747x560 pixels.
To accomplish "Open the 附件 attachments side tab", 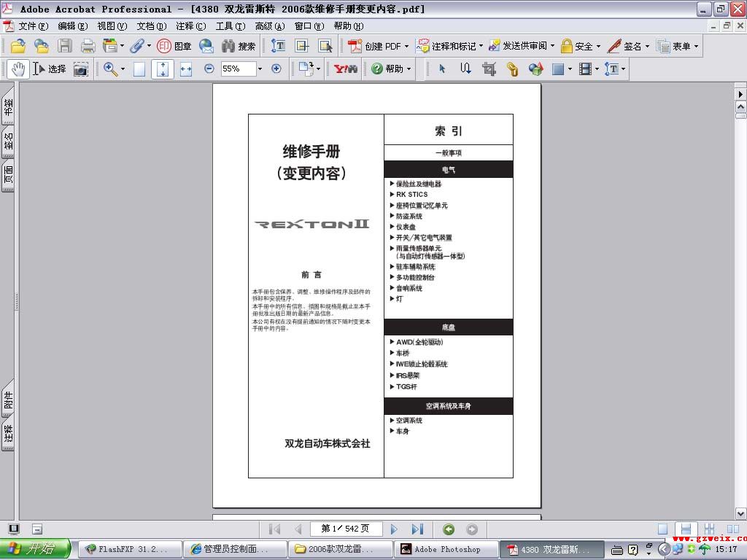I will (x=8, y=399).
